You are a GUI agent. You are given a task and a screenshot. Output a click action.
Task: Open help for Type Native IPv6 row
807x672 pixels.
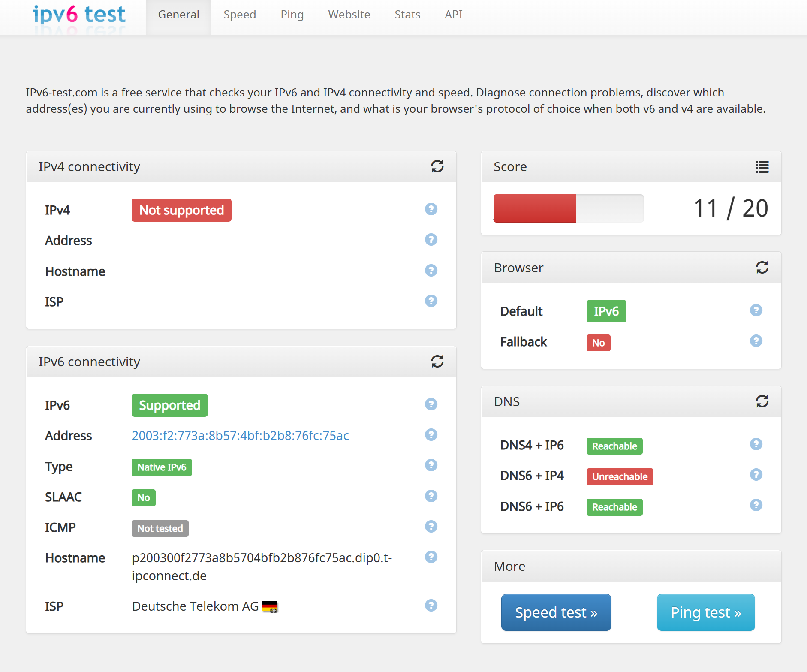[431, 465]
